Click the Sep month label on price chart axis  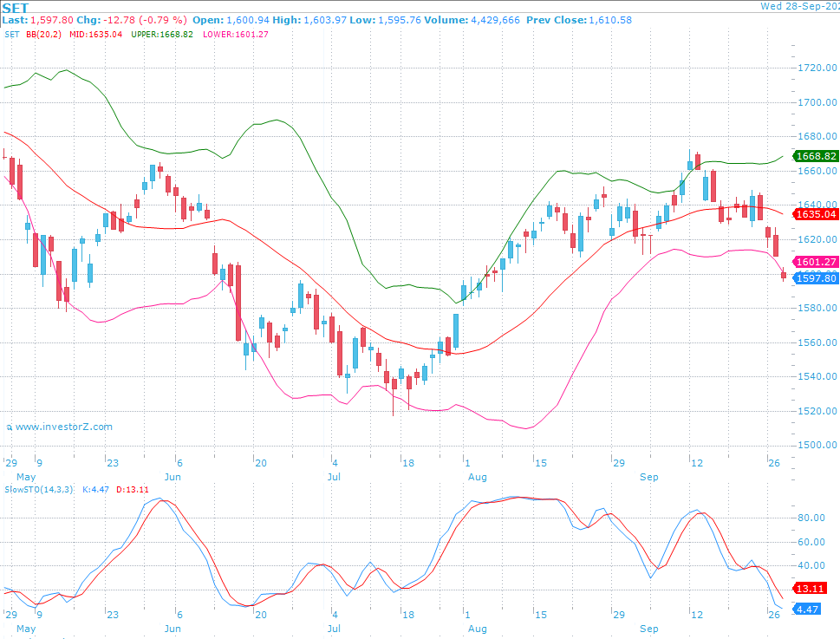click(648, 477)
